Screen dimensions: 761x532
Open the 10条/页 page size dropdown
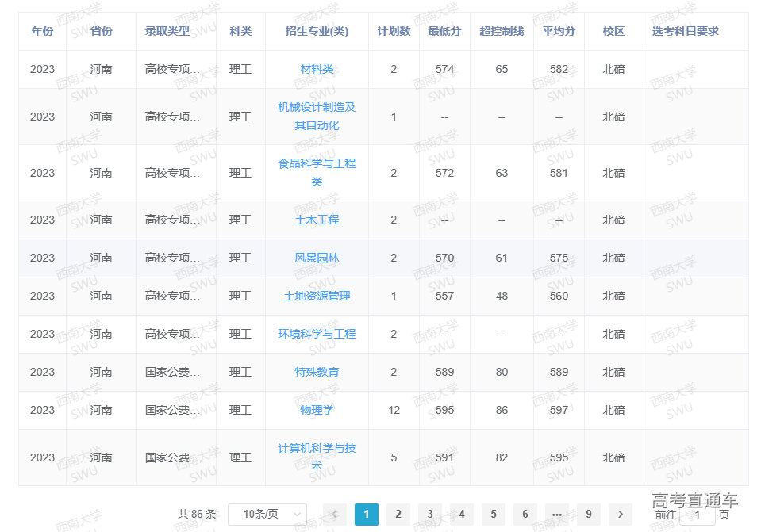point(267,514)
